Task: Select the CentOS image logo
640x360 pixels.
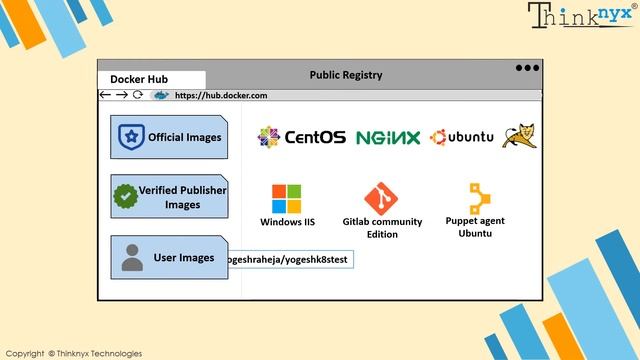Action: point(302,137)
